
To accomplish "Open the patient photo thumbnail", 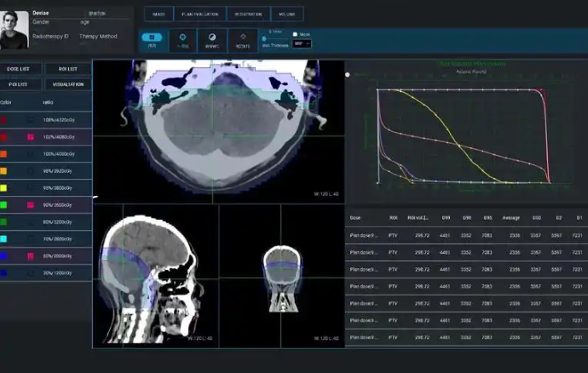I will (14, 30).
